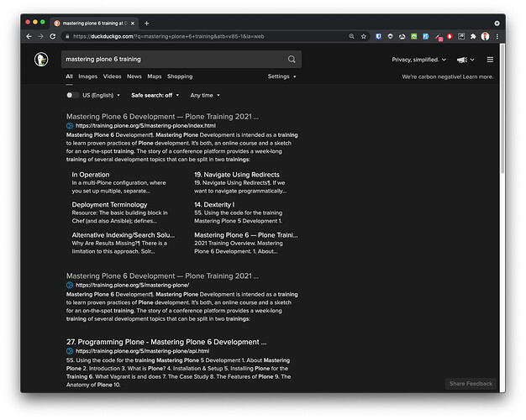Open the 19. Navigate Using Redirects sitelink

237,175
